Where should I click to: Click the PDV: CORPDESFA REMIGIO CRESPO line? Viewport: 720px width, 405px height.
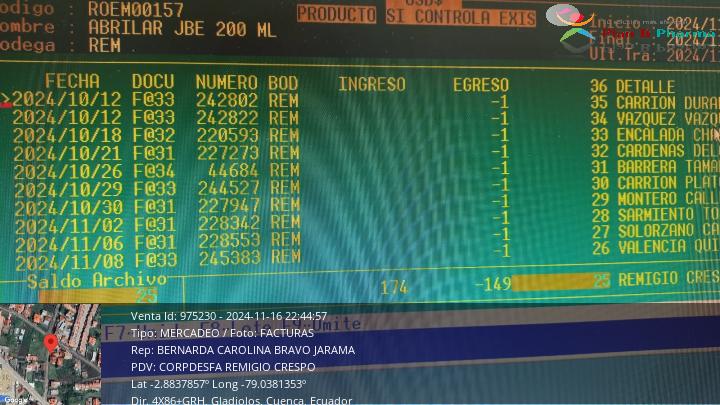click(223, 367)
